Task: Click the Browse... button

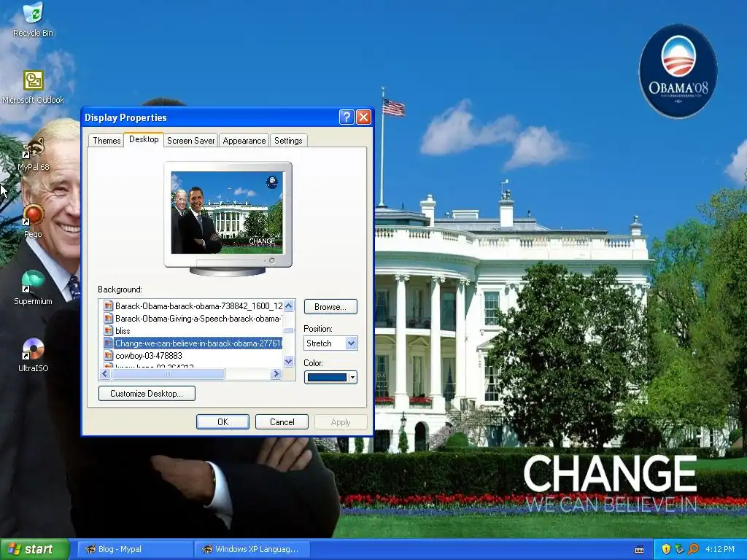Action: point(330,307)
